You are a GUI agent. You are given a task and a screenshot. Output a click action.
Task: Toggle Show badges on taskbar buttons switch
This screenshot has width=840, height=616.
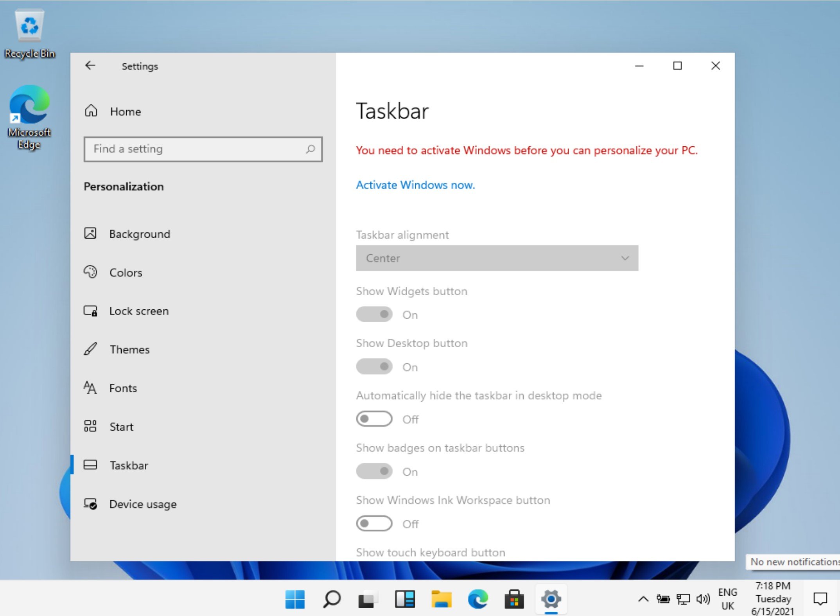click(374, 471)
